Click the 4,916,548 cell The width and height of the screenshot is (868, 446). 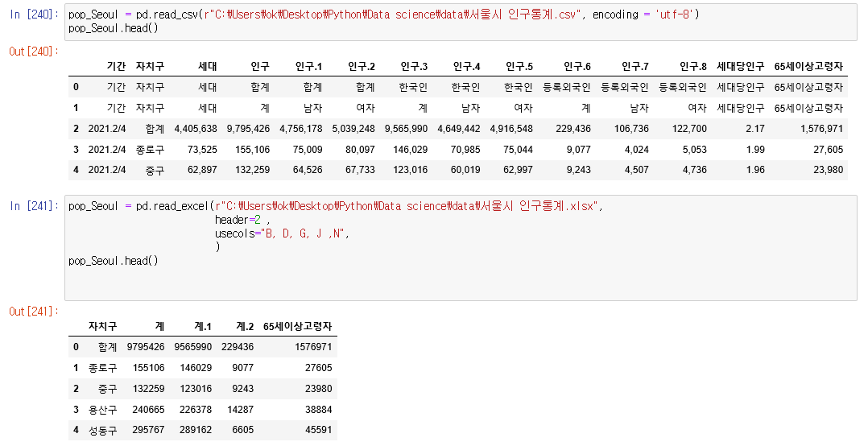(511, 129)
